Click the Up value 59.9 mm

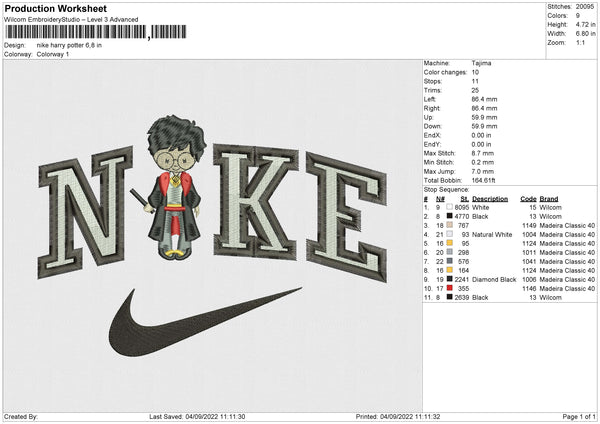click(484, 117)
